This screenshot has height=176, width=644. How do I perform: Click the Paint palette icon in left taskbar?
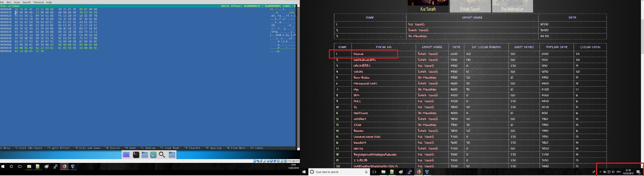47,166
